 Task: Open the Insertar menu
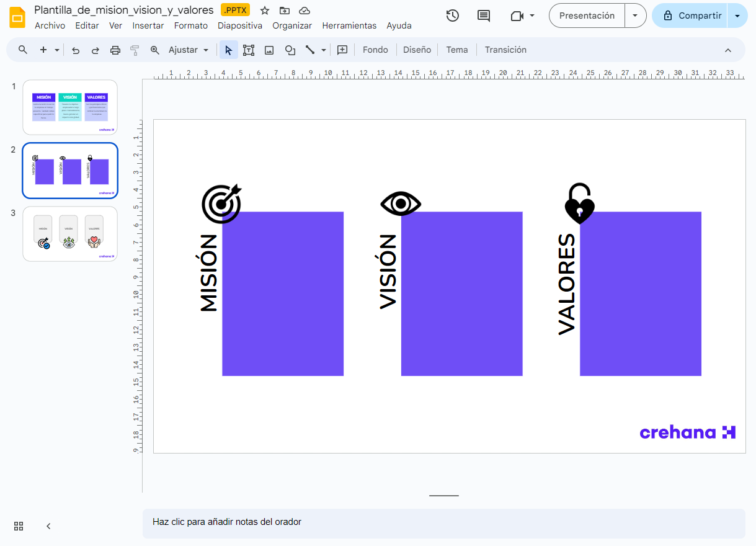148,25
